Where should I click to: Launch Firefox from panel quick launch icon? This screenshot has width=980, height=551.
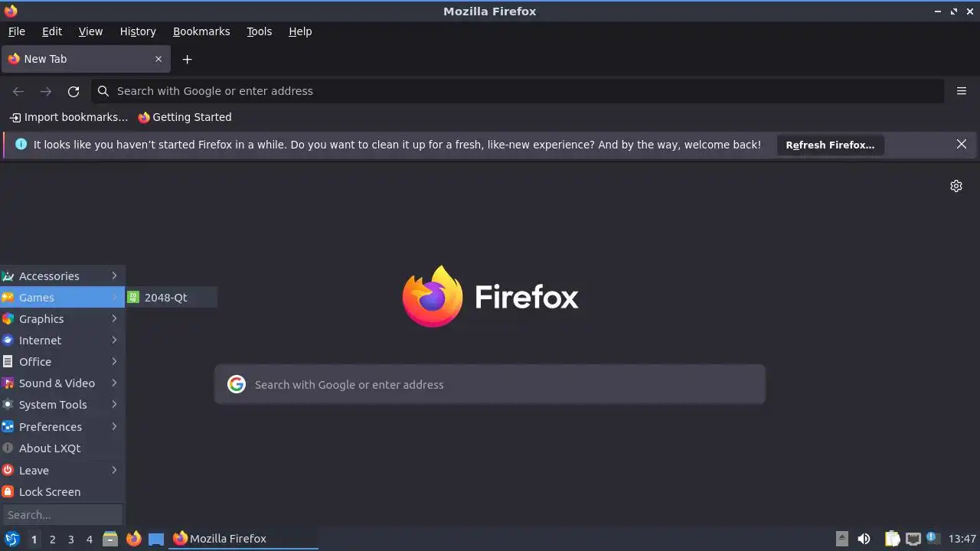(133, 539)
